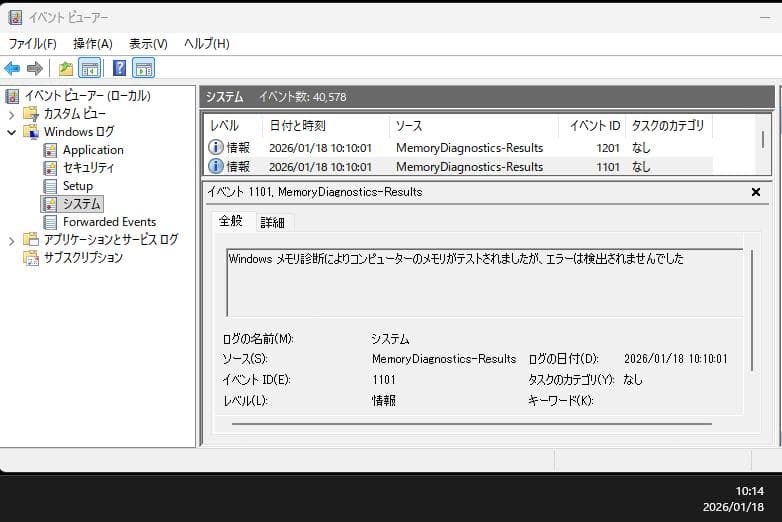Switch to the 全般 tab

[x=231, y=221]
